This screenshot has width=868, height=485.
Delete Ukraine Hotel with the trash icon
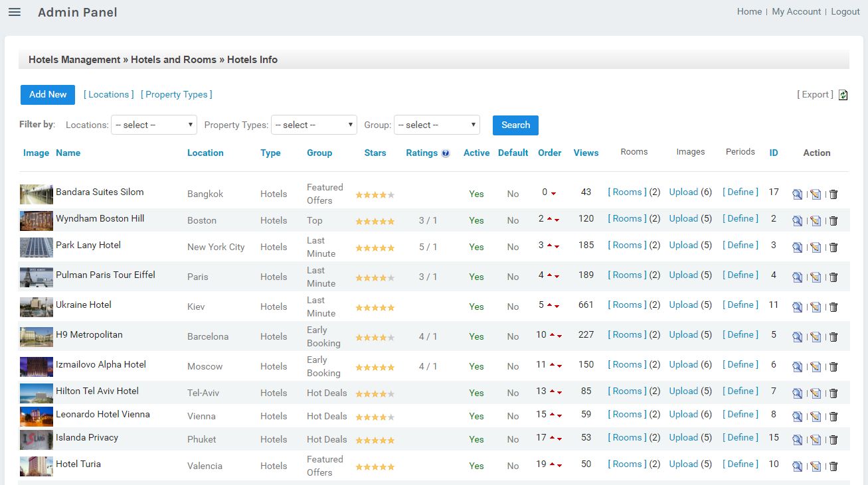click(833, 307)
